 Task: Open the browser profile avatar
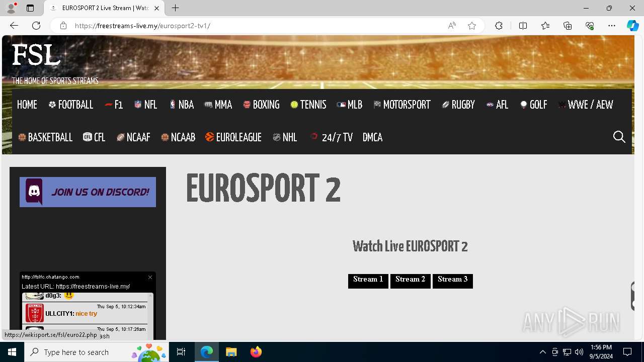coord(11,8)
